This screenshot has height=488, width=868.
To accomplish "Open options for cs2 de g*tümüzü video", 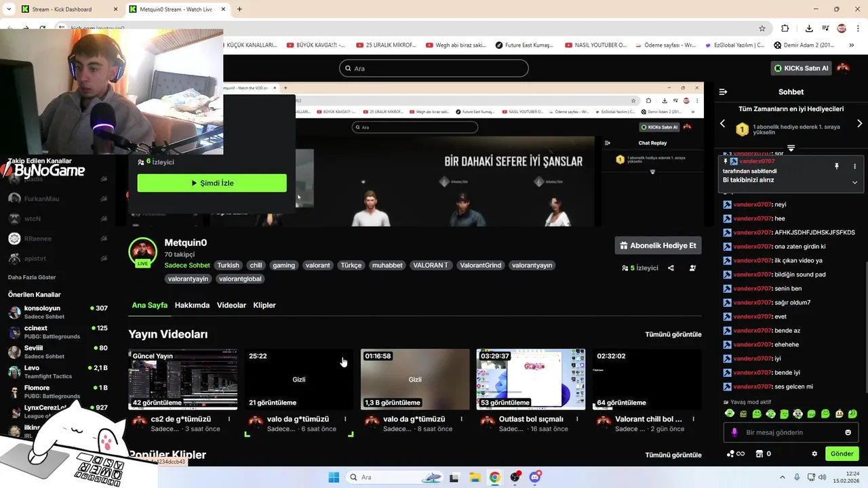I will point(229,419).
